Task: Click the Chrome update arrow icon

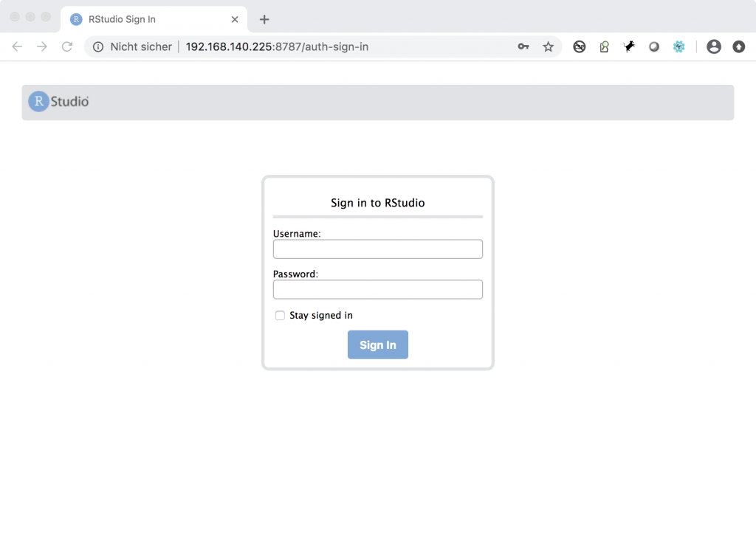Action: tap(738, 46)
